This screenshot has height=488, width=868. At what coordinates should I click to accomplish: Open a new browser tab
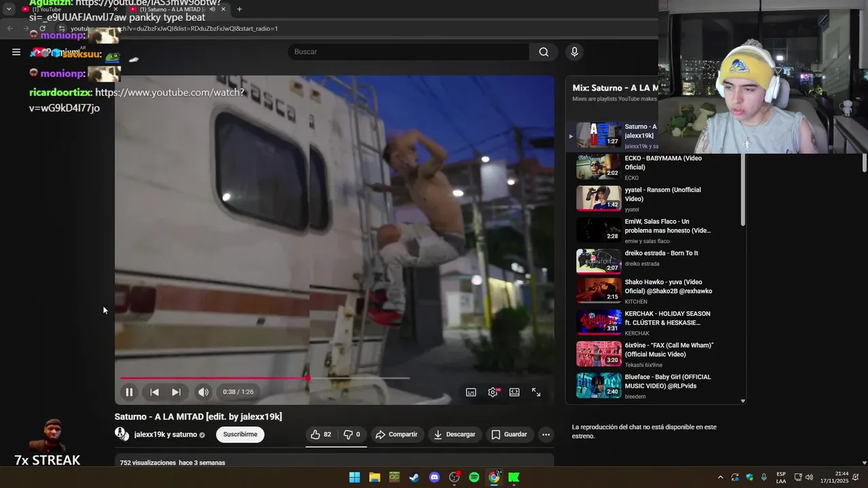239,9
